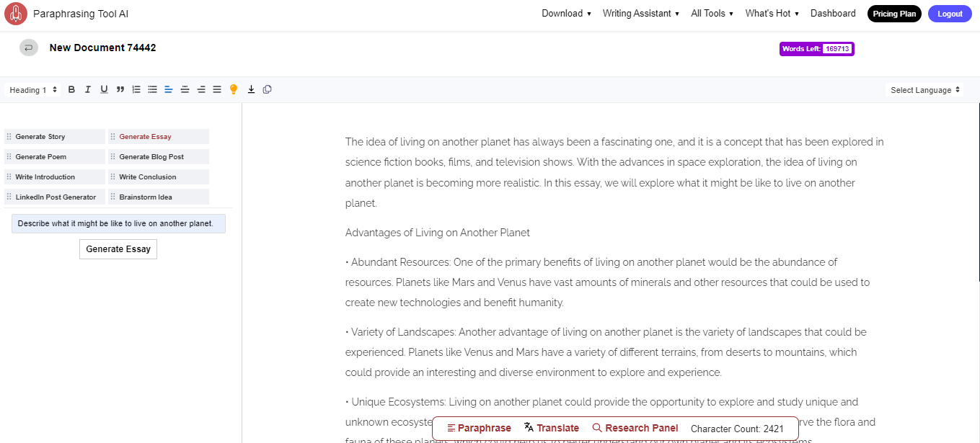Toggle italic formatting
Screen dimensions: 980x443
[x=88, y=89]
